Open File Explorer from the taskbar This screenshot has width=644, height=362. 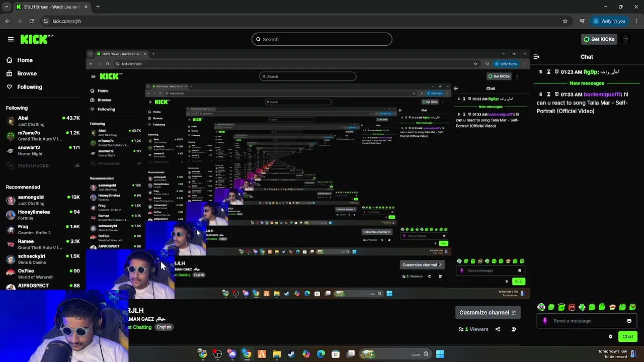(x=276, y=354)
